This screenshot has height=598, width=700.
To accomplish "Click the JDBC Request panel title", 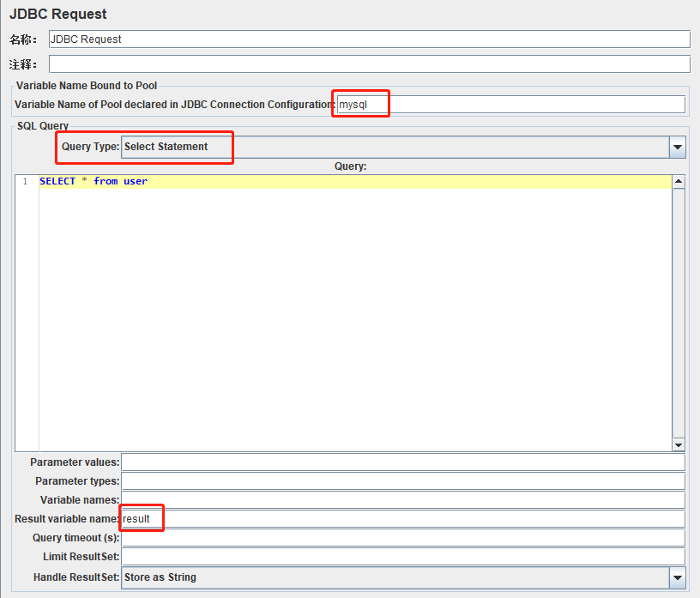I will pos(58,14).
